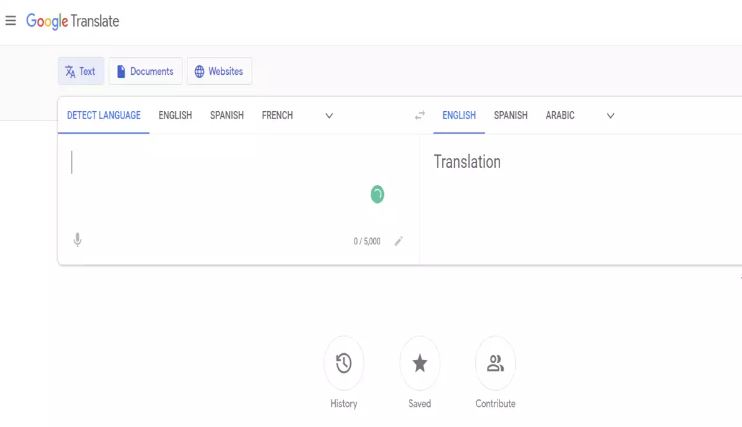Click the 0 / 5,000 character counter
This screenshot has width=742, height=427.
point(367,241)
